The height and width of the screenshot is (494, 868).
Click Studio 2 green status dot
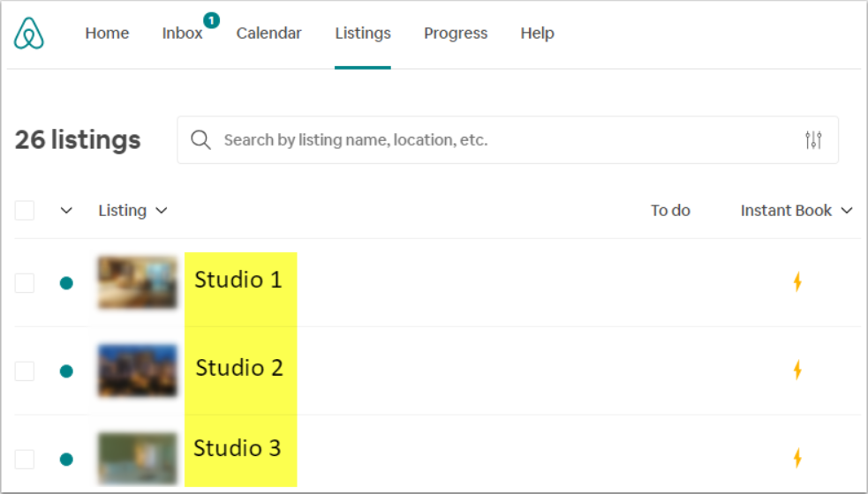click(x=66, y=371)
